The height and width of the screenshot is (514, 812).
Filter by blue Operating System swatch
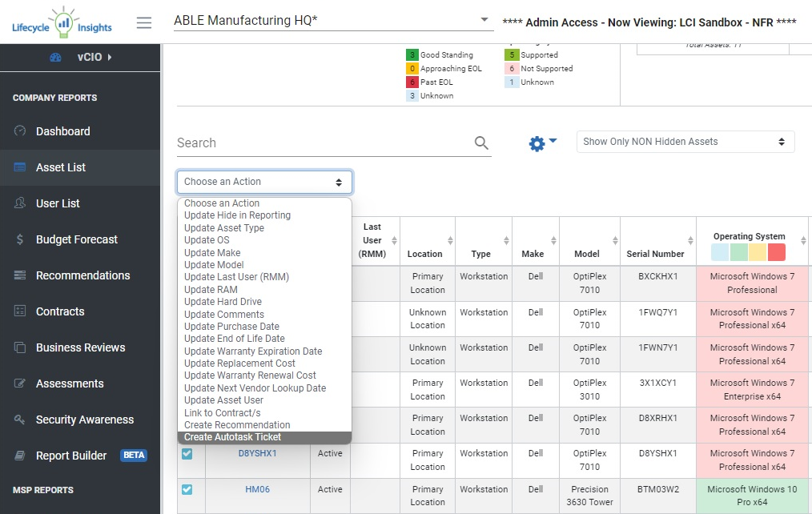click(720, 252)
